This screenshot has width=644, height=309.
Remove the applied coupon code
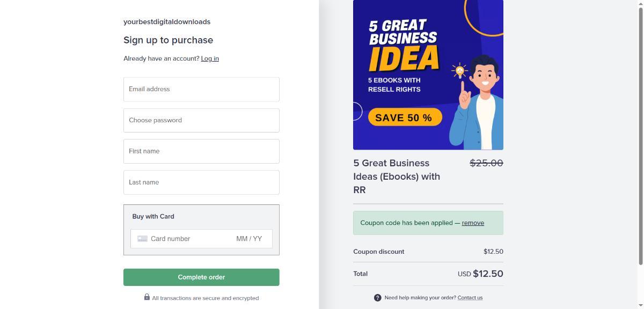click(x=473, y=223)
